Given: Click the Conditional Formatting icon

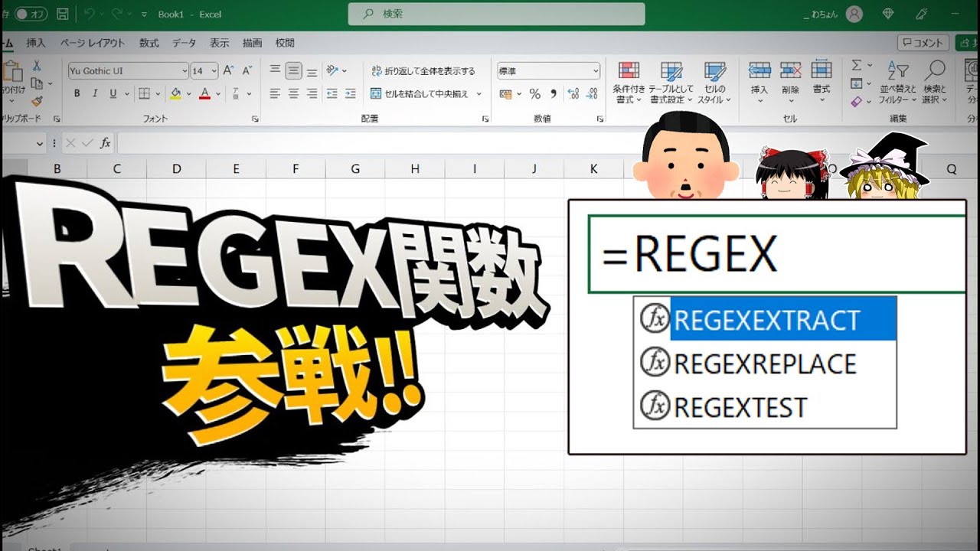Looking at the screenshot, I should tap(629, 71).
